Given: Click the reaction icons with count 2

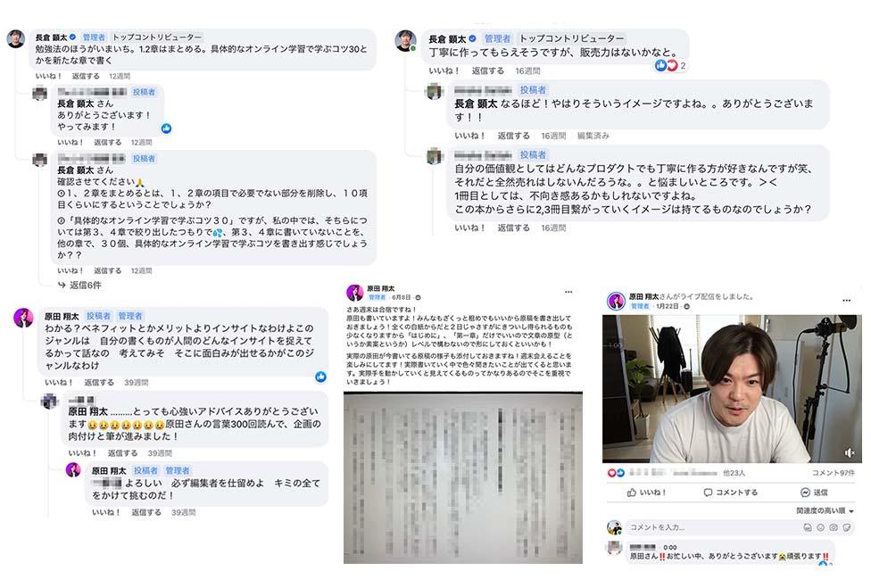Looking at the screenshot, I should pyautogui.click(x=671, y=65).
